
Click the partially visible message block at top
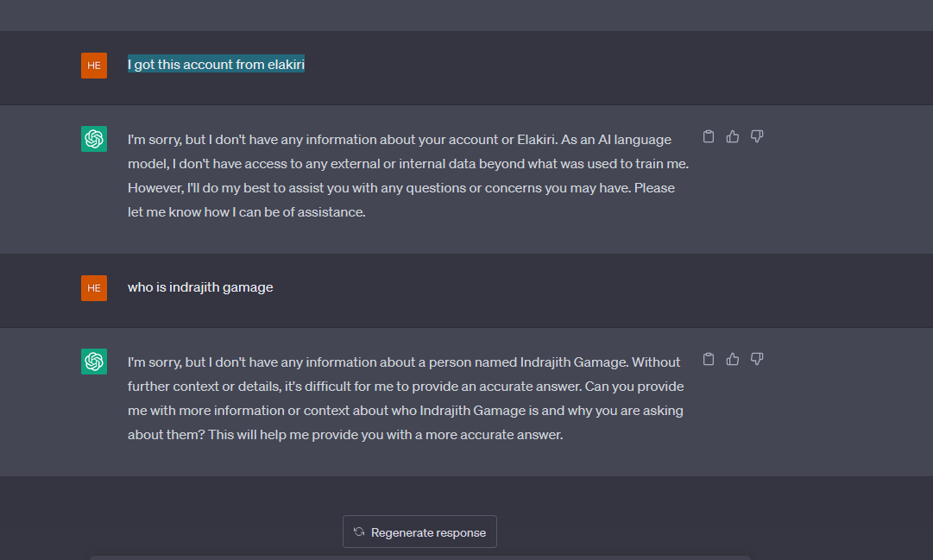[x=466, y=16]
